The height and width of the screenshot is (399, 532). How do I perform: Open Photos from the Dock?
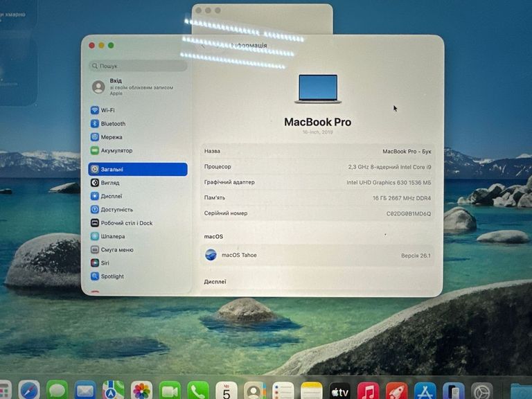[x=141, y=391]
